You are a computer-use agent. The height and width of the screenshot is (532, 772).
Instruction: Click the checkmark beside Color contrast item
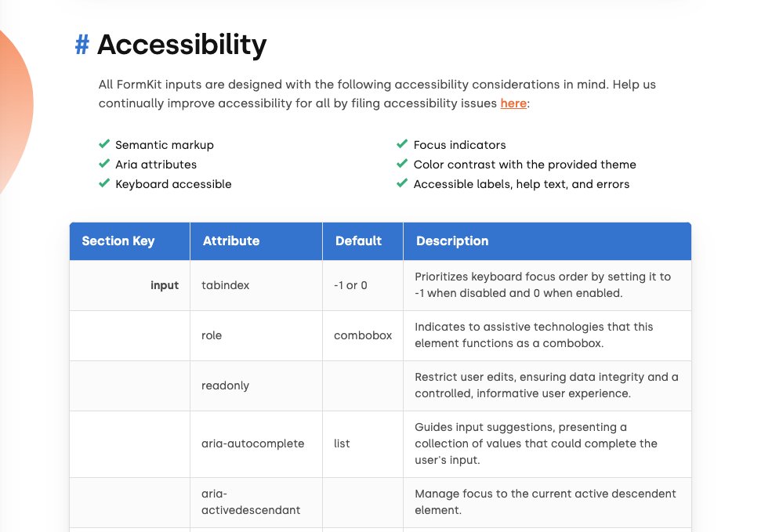point(402,164)
